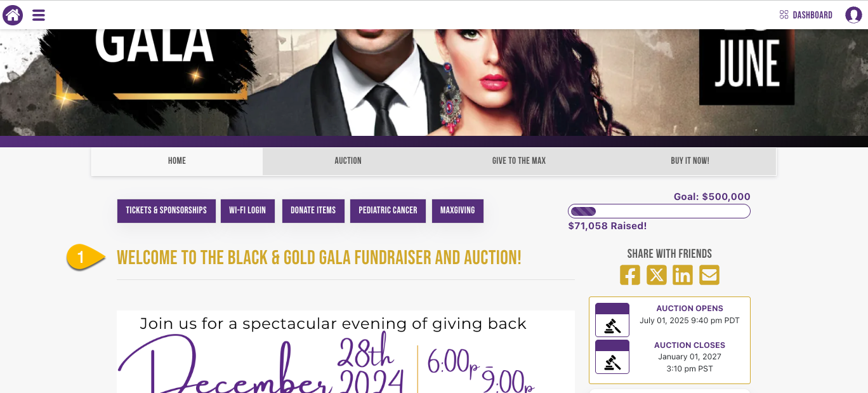The image size is (868, 393).
Task: Go to the Buy It Now! tab
Action: point(690,161)
